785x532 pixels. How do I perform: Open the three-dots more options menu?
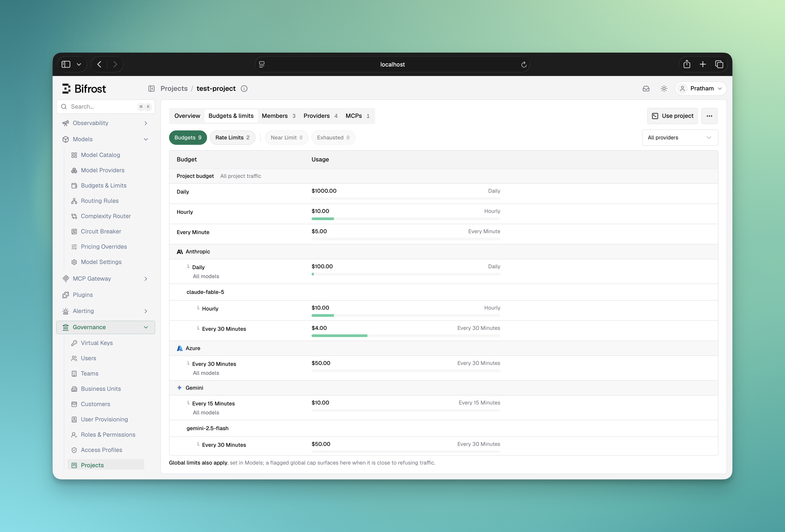click(709, 116)
